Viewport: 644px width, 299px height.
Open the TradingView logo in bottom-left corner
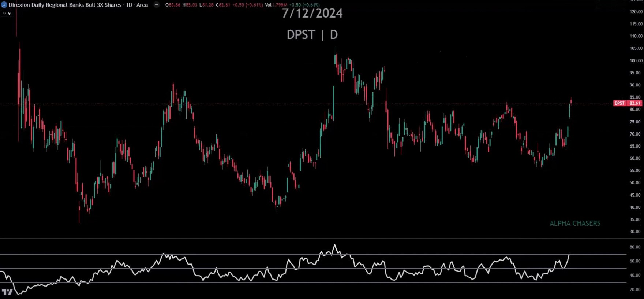7,292
